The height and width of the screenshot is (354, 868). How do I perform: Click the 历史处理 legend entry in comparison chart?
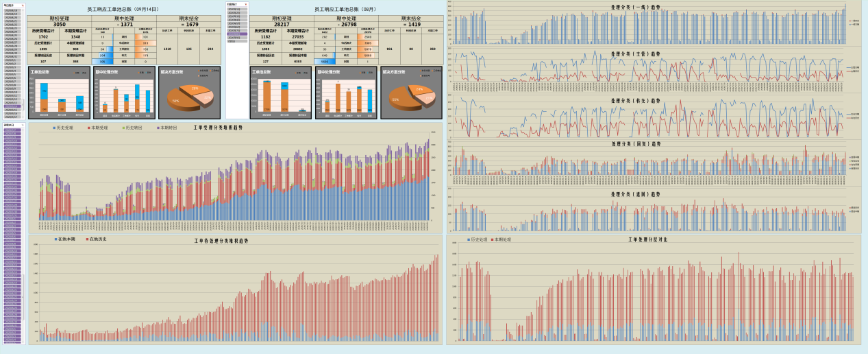click(477, 239)
